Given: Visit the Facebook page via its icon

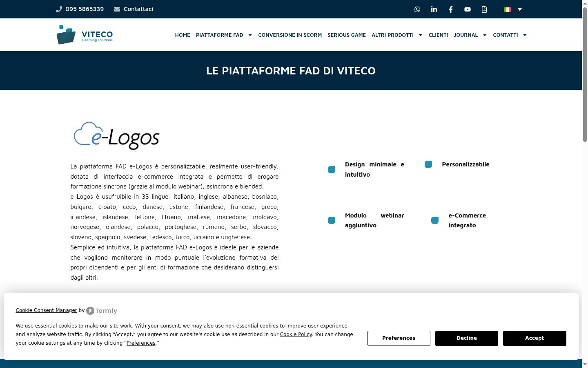Looking at the screenshot, I should point(451,9).
